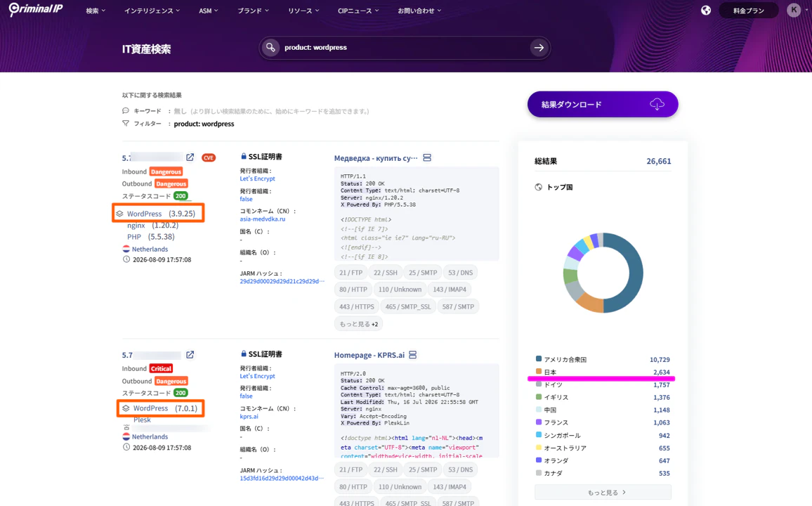Expand もっと見る +2 ports in first result
The height and width of the screenshot is (506, 812).
(x=358, y=324)
